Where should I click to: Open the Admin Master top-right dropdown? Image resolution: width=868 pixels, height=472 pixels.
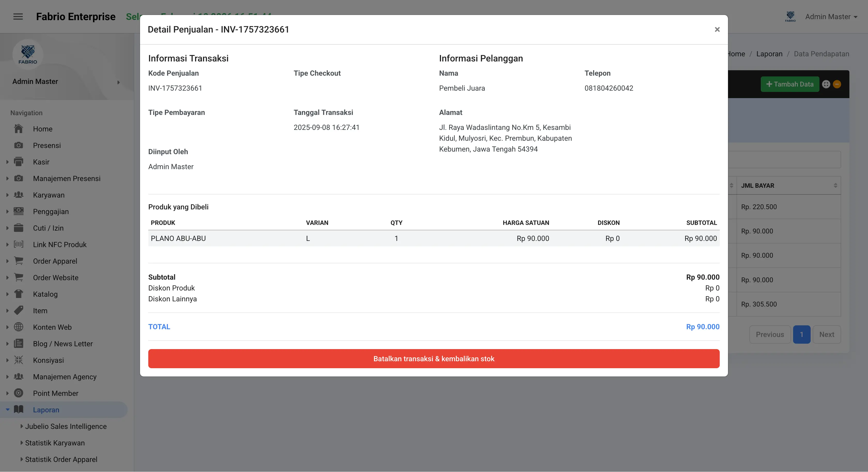tap(831, 17)
